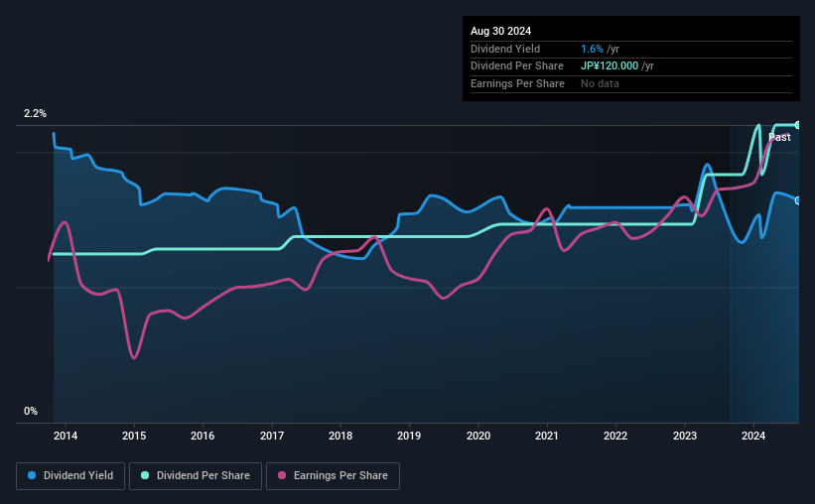This screenshot has width=815, height=504.
Task: Toggle the Dividend Per Share legend button
Action: [196, 476]
